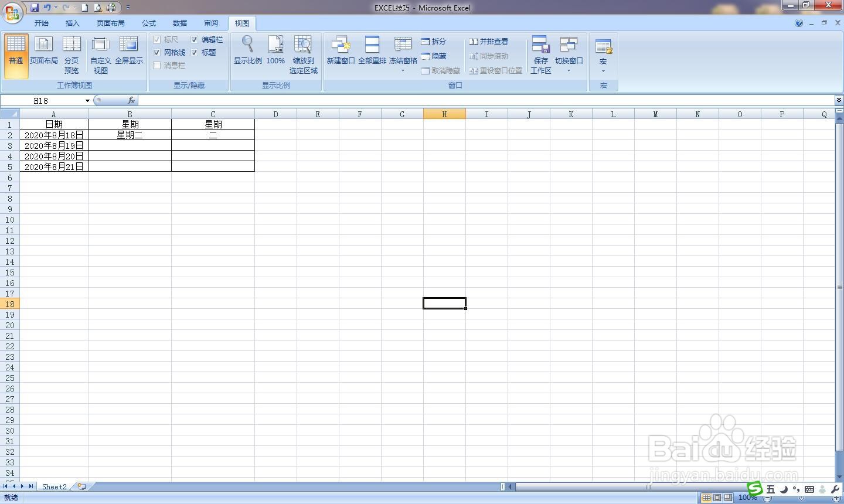
Task: Open input method soft keyboard icon
Action: pyautogui.click(x=809, y=489)
